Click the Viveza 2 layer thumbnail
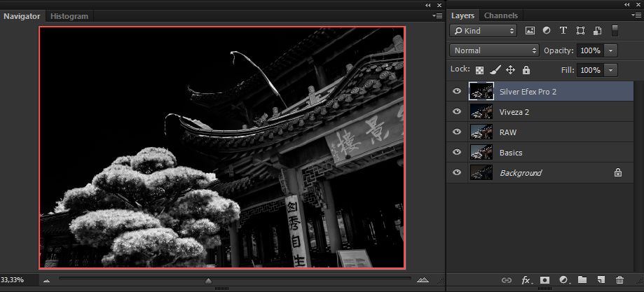The image size is (644, 292). point(481,111)
